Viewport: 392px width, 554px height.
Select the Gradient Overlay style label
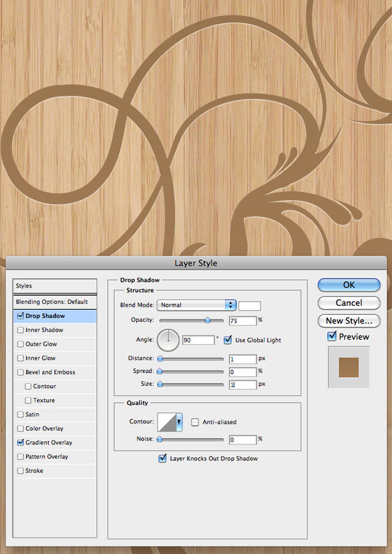point(48,442)
